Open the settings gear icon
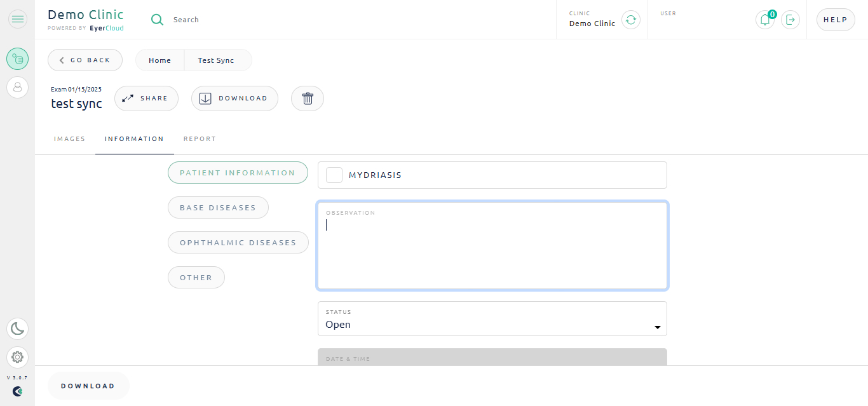868x406 pixels. 17,357
